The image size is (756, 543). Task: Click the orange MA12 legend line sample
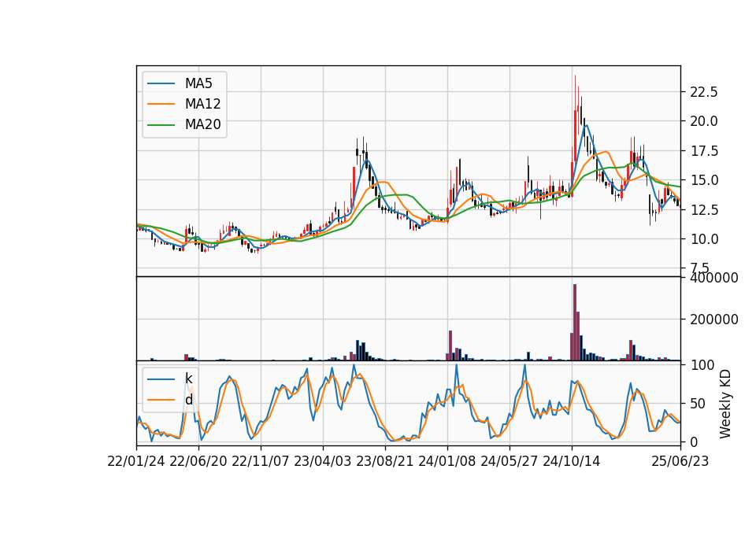pyautogui.click(x=161, y=104)
